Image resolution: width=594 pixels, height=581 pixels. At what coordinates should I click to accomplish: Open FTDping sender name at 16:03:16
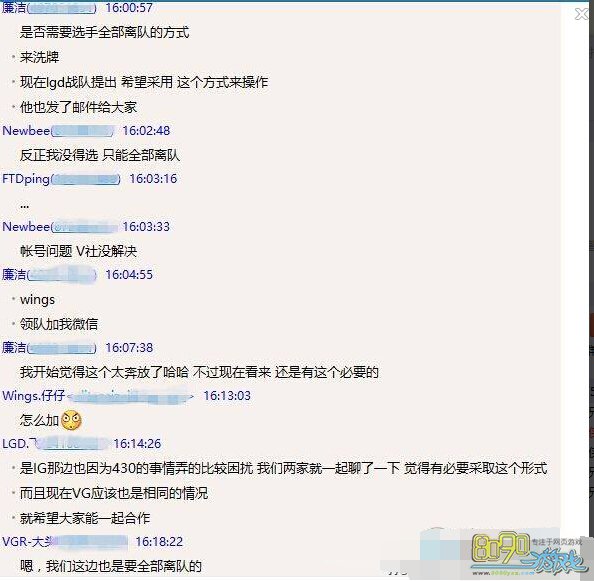26,179
